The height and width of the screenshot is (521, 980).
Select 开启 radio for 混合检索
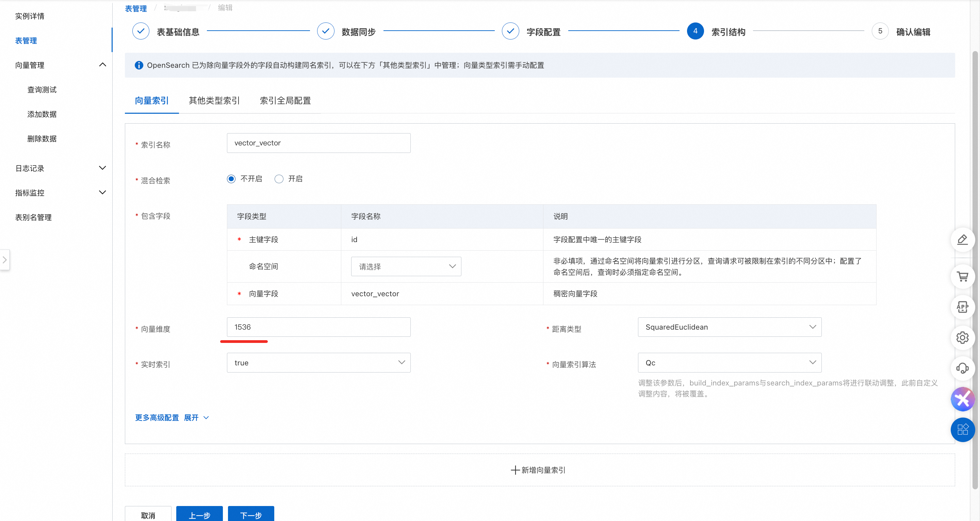click(x=279, y=179)
